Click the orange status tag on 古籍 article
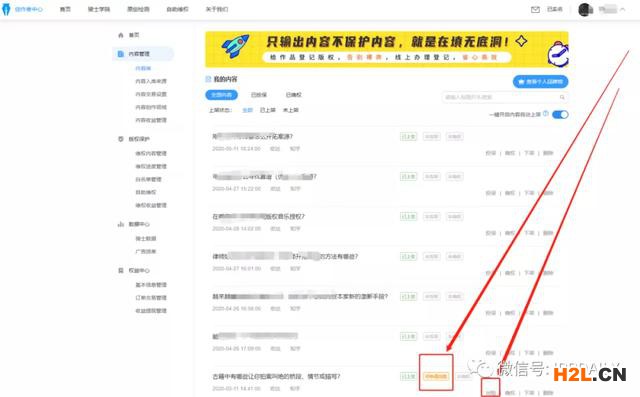The height and width of the screenshot is (397, 640). click(x=436, y=376)
